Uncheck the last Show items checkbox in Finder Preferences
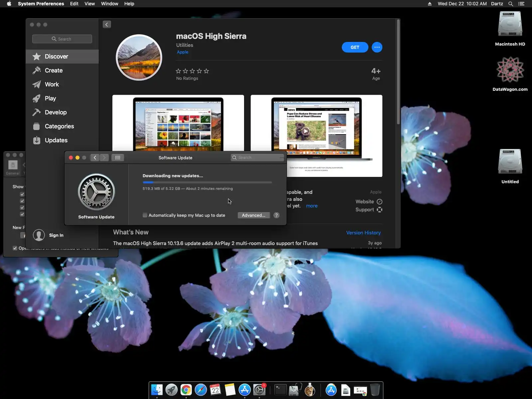 (22, 214)
